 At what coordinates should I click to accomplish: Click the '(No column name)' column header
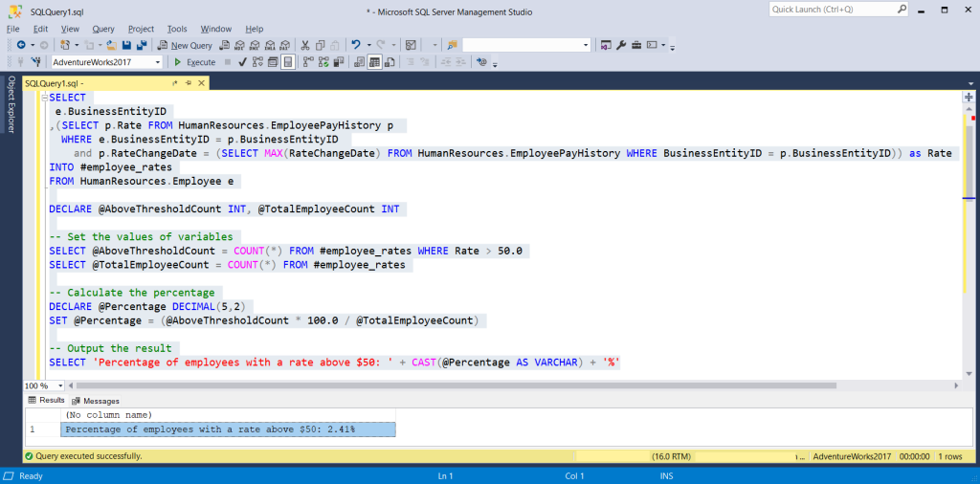(x=228, y=415)
